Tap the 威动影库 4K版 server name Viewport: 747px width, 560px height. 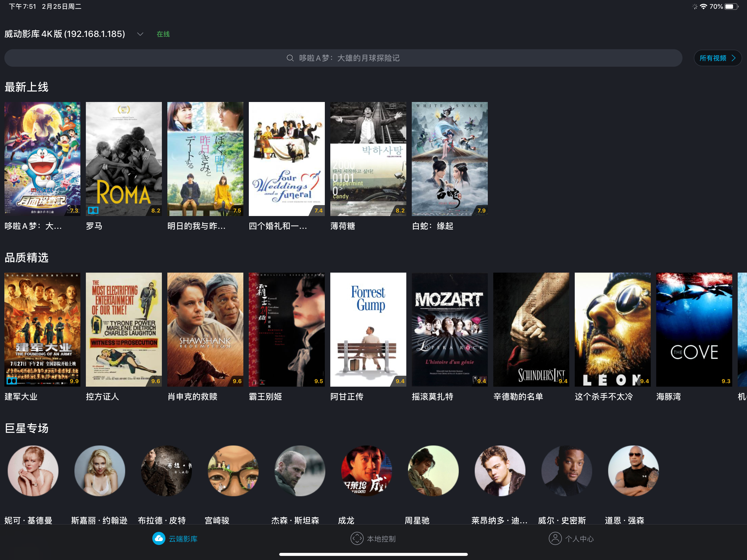click(x=65, y=34)
